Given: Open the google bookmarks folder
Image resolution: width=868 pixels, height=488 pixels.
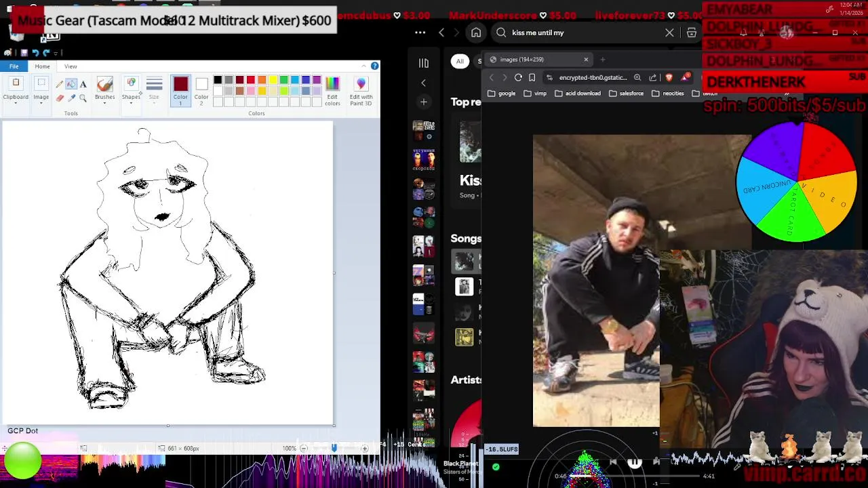Looking at the screenshot, I should tap(502, 94).
